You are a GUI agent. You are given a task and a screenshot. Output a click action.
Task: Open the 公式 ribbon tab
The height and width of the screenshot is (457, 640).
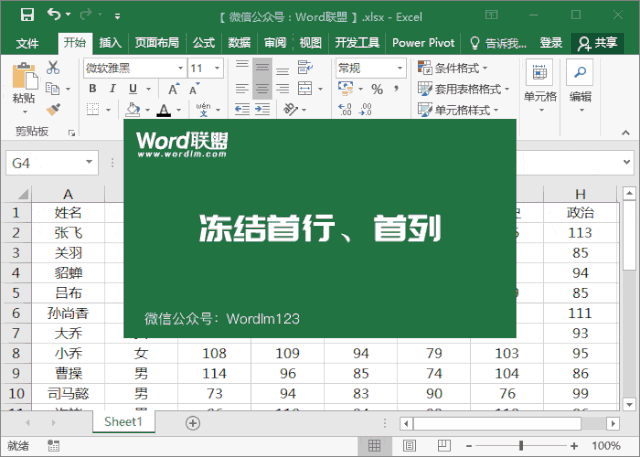[x=204, y=42]
